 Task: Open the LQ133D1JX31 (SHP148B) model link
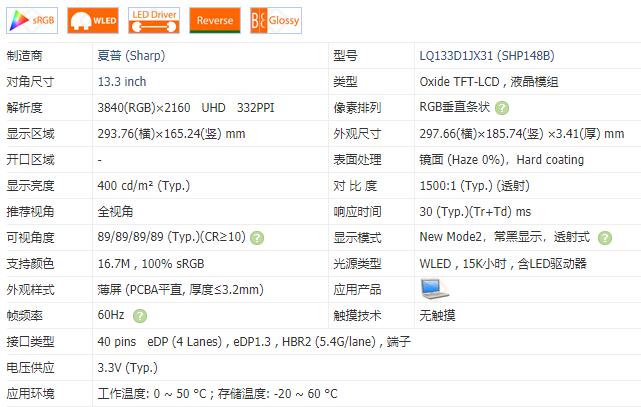pos(487,56)
